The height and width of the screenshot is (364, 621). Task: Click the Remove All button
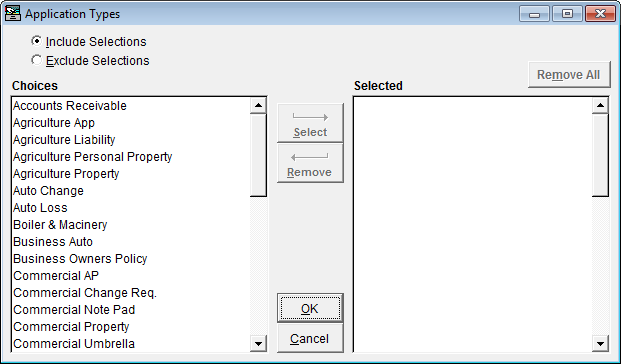pyautogui.click(x=569, y=74)
